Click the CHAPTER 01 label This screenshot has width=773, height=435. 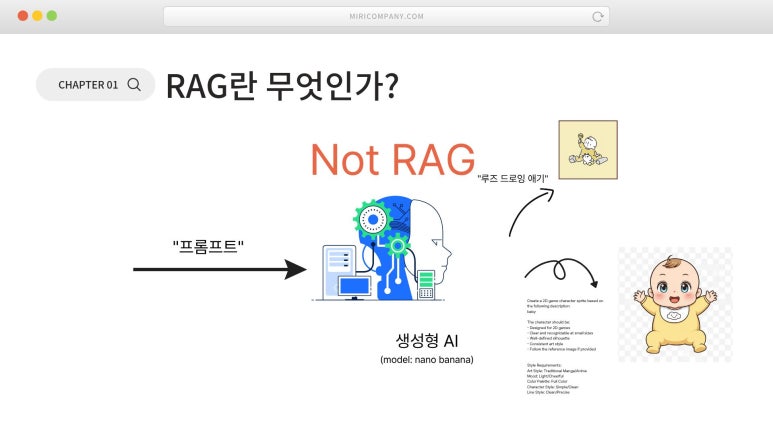point(88,85)
